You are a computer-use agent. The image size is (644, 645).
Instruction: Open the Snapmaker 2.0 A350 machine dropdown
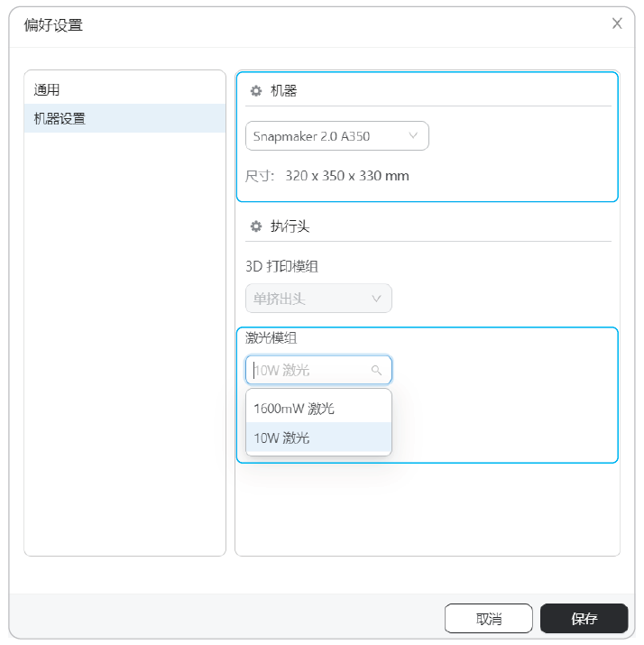click(x=337, y=135)
